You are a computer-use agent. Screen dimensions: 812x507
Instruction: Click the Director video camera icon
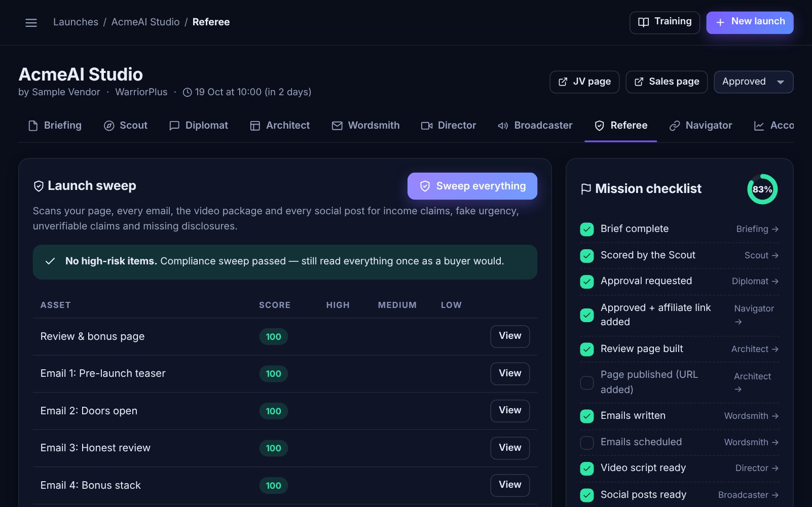tap(427, 126)
